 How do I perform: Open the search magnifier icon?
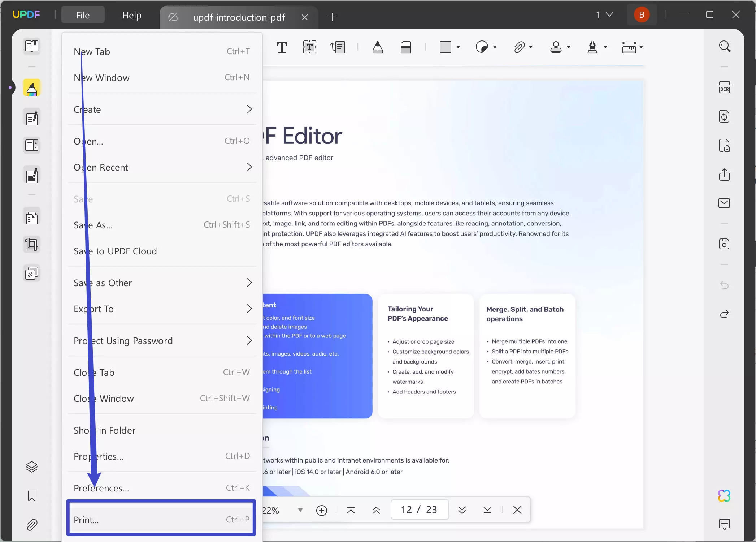pos(725,46)
